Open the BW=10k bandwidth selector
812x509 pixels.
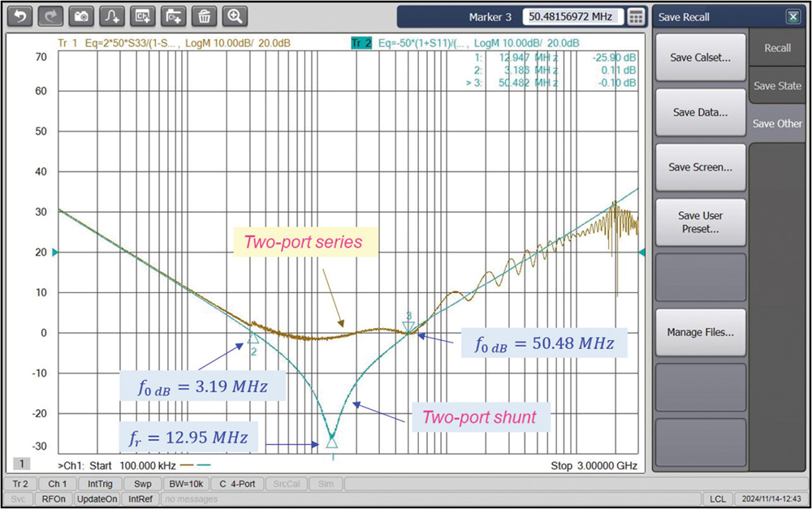pos(186,483)
